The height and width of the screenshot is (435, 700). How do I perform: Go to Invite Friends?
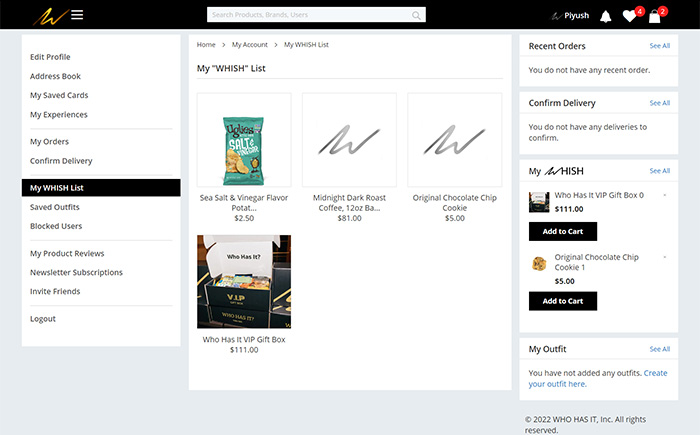point(55,291)
